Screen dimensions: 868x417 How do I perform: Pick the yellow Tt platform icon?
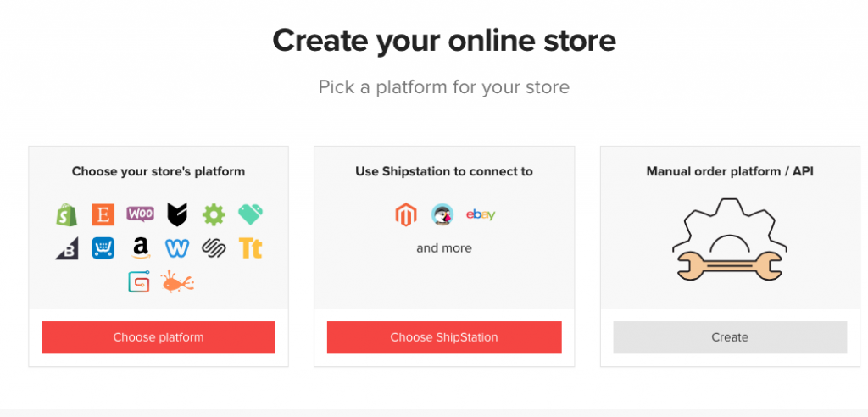250,247
